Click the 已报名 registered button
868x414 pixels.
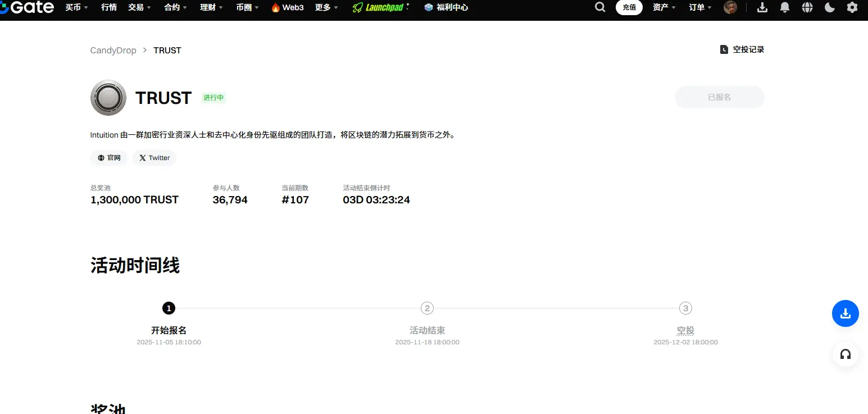(720, 97)
